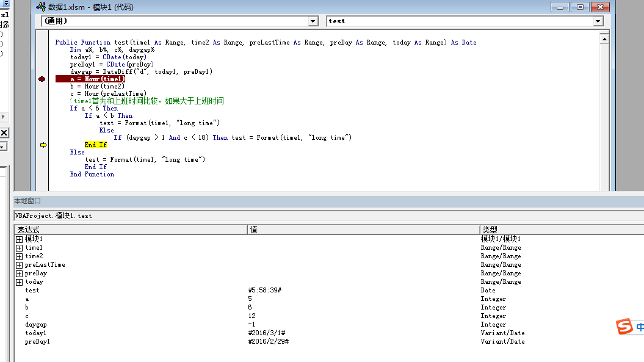The image size is (644, 362).
Task: Click the Sogou input method icon
Action: coord(624,327)
